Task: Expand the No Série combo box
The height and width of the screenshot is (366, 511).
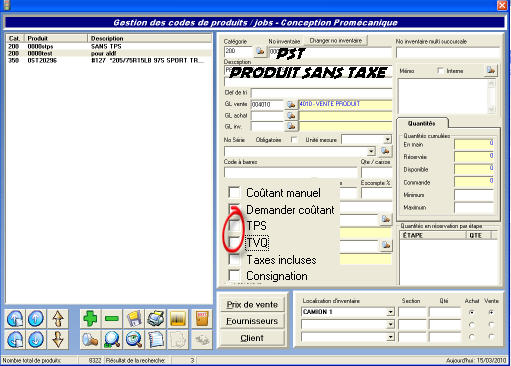Action: (x=371, y=151)
